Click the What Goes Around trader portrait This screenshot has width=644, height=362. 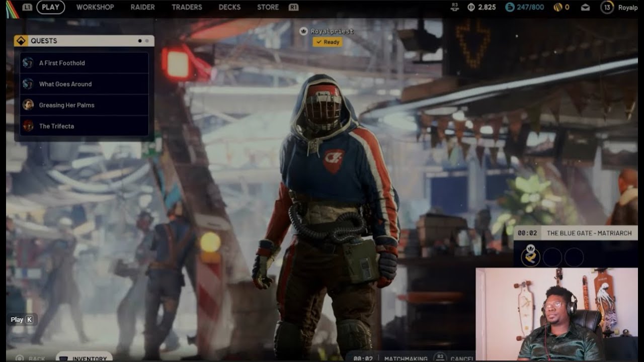[28, 84]
